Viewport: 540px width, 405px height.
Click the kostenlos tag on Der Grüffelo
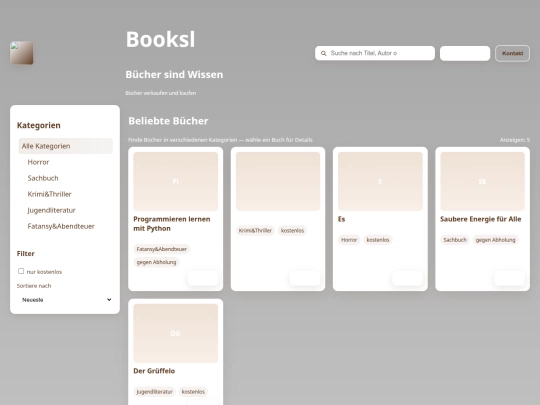point(193,392)
